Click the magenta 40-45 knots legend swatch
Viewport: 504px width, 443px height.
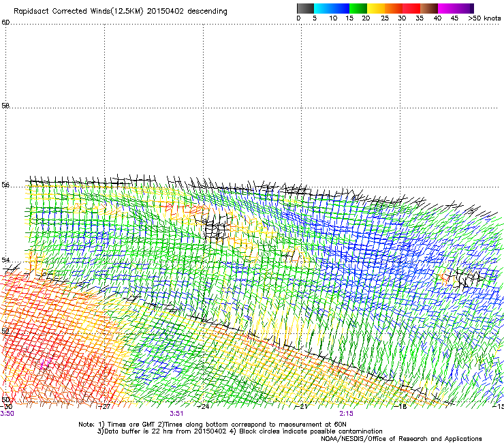coord(447,8)
